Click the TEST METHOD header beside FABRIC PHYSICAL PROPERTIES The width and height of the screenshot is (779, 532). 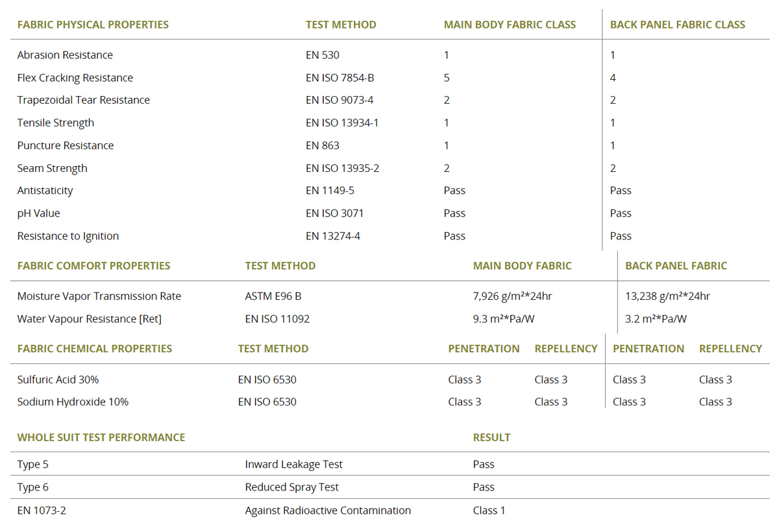point(341,25)
